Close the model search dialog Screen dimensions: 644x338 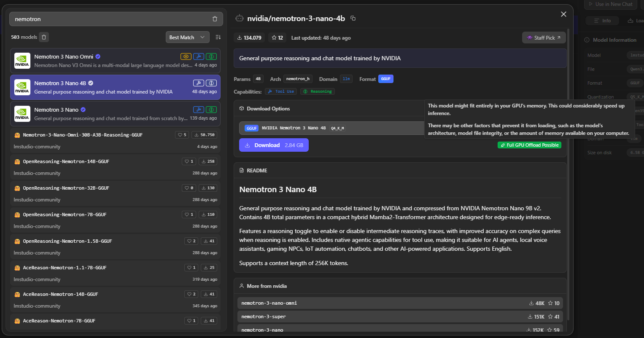(x=563, y=14)
